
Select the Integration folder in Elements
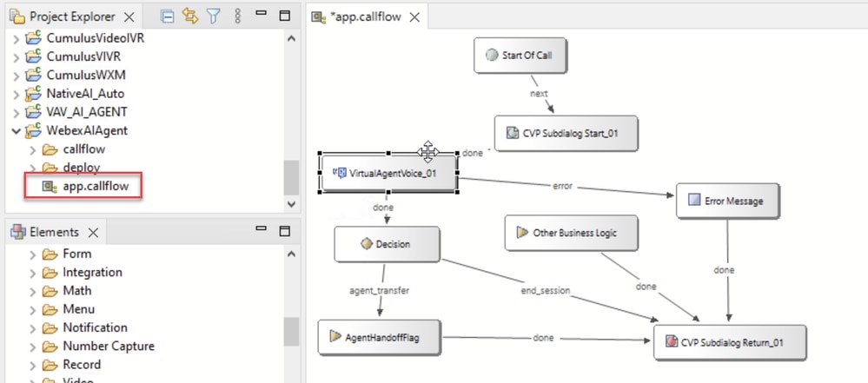click(x=92, y=273)
